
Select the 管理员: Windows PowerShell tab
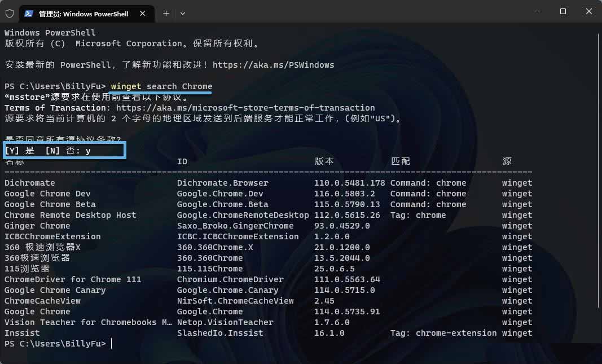86,14
